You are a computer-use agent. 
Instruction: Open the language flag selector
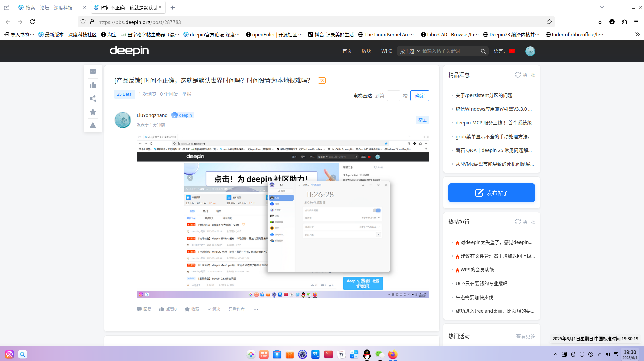[512, 51]
